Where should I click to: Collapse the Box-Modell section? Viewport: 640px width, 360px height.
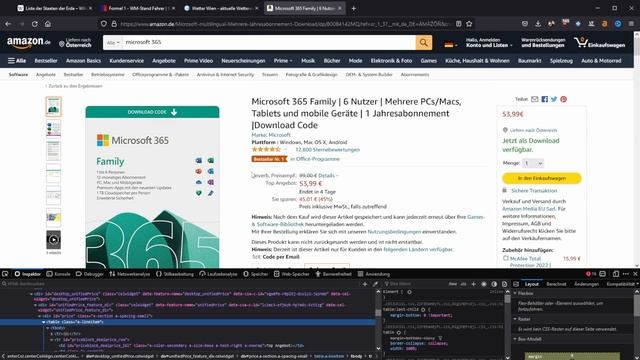point(515,339)
